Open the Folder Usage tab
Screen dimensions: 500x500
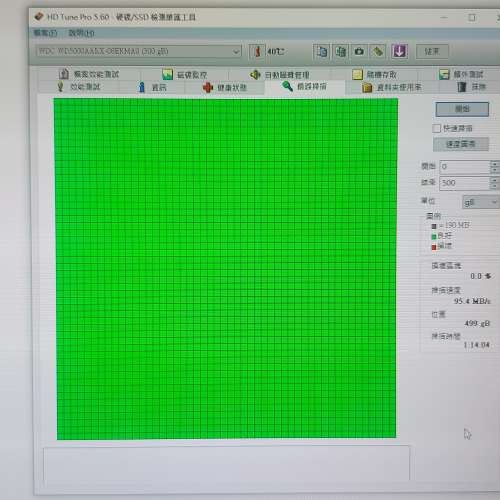[392, 87]
